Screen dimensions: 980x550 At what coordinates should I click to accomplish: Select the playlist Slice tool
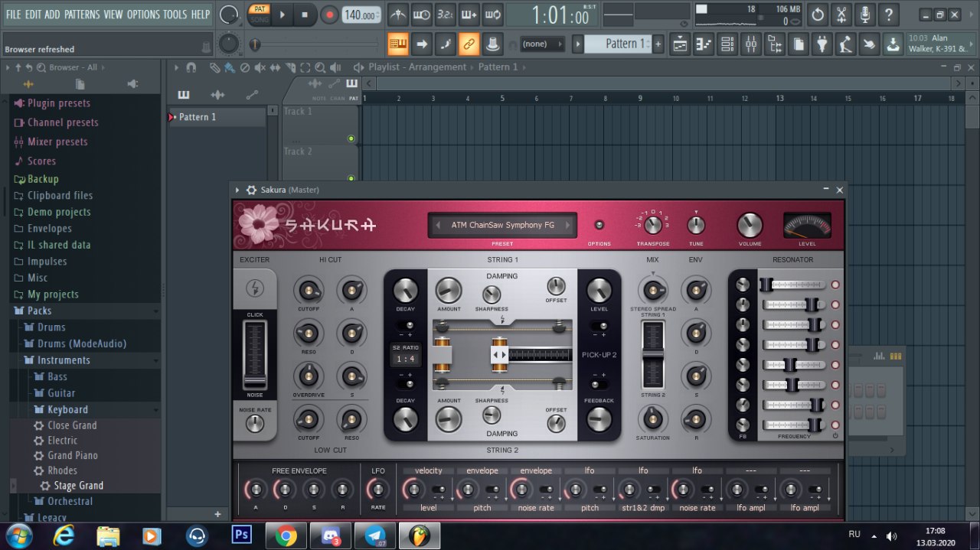(290, 67)
